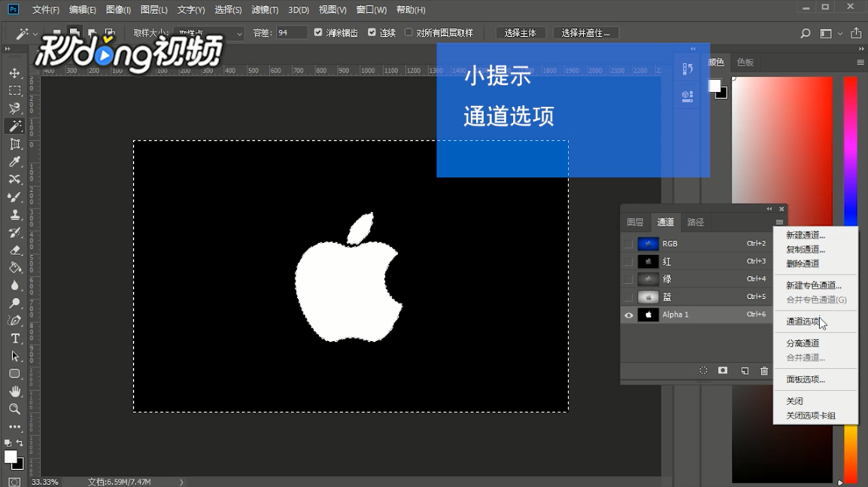Select the Brush tool
The image size is (868, 487).
click(15, 196)
